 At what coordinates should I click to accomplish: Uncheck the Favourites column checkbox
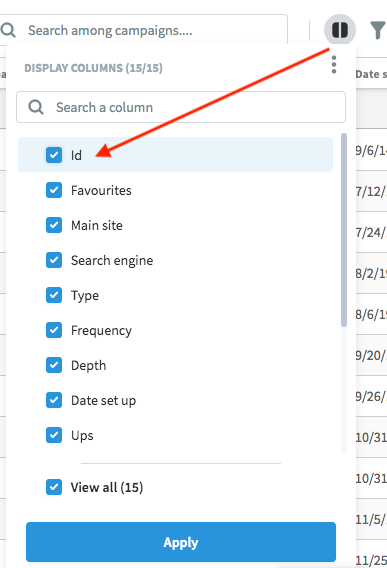(x=54, y=190)
